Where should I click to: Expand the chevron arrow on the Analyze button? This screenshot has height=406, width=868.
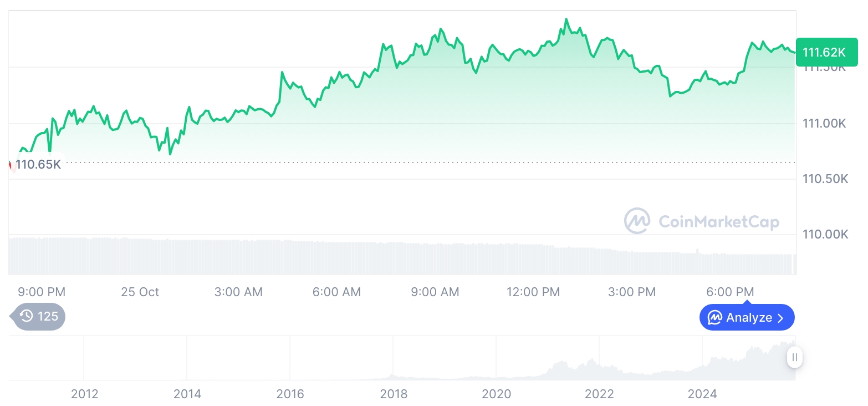coord(781,318)
